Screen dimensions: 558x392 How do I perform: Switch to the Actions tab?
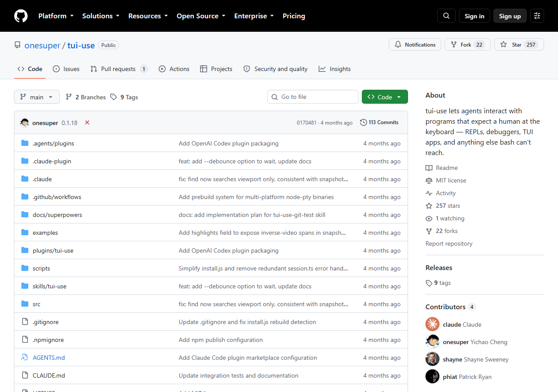174,69
